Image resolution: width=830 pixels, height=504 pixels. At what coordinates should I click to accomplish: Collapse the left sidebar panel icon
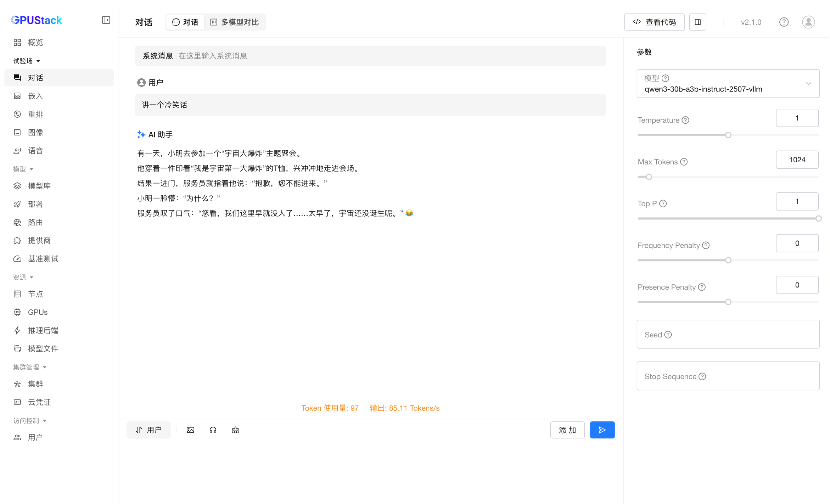(x=106, y=20)
